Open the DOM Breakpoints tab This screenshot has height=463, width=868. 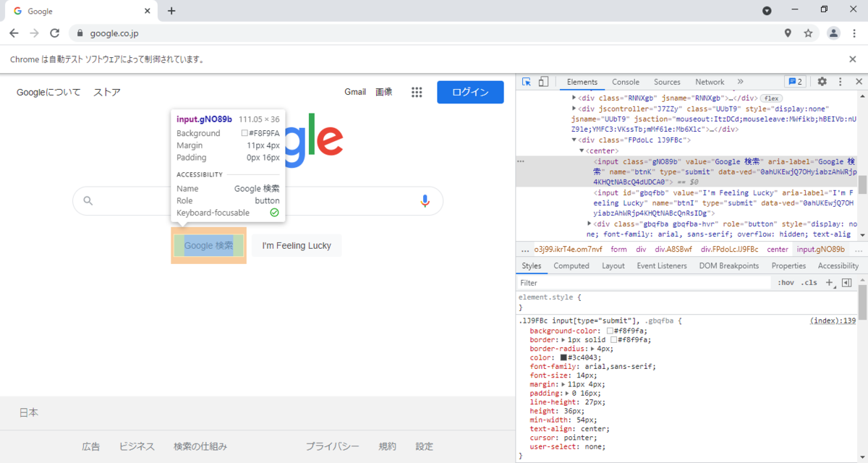coord(729,266)
